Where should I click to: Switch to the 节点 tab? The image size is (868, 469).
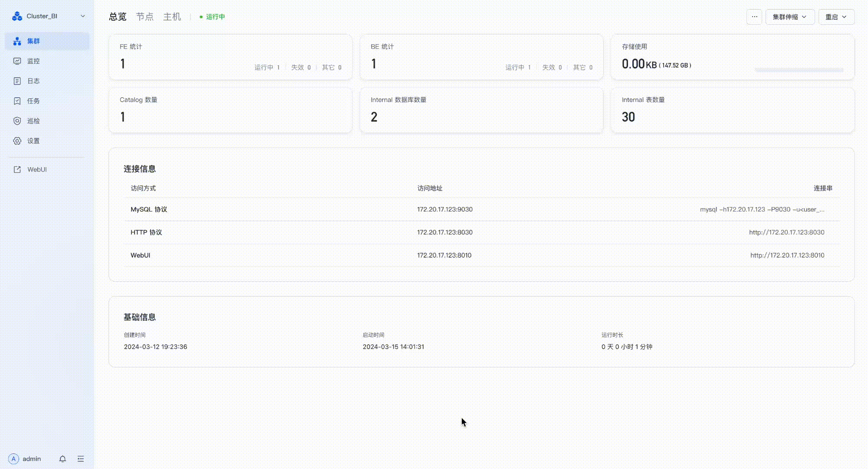145,16
